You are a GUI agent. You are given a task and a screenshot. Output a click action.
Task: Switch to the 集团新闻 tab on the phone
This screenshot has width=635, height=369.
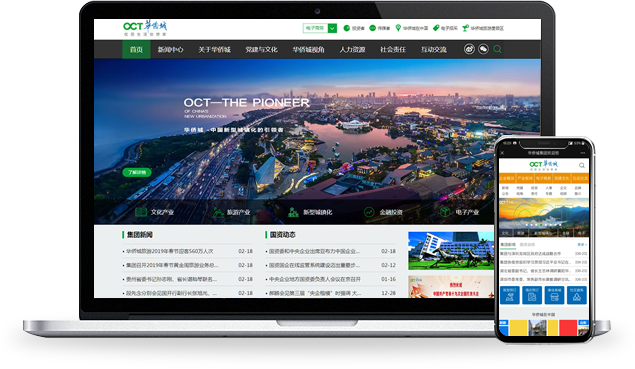(x=508, y=245)
